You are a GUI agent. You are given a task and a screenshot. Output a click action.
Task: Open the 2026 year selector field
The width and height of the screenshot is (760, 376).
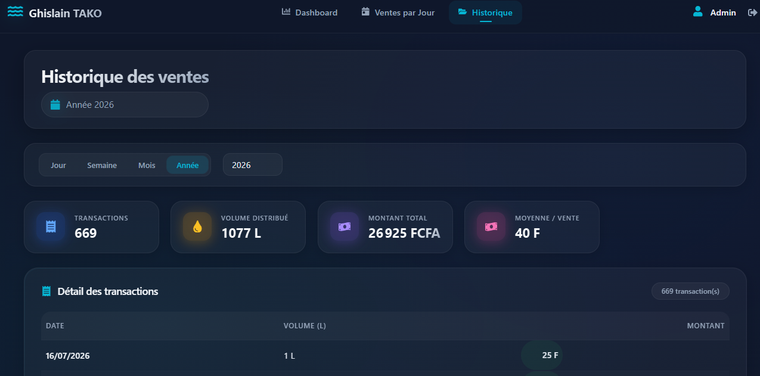click(253, 165)
